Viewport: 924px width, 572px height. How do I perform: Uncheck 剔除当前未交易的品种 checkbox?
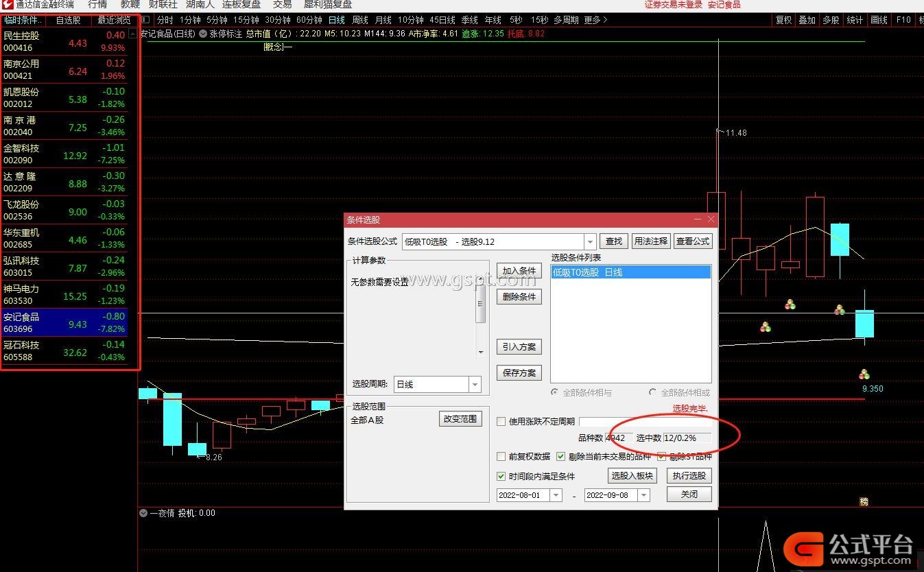point(561,456)
